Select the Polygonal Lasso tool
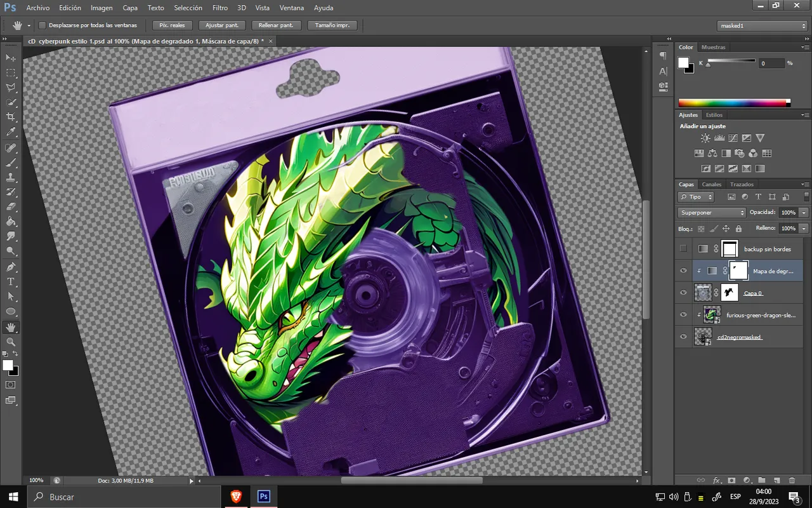The height and width of the screenshot is (508, 812). (11, 88)
